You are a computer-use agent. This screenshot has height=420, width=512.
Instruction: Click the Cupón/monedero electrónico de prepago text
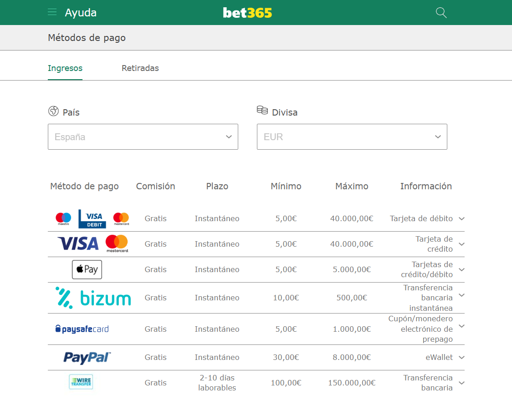[x=420, y=329]
